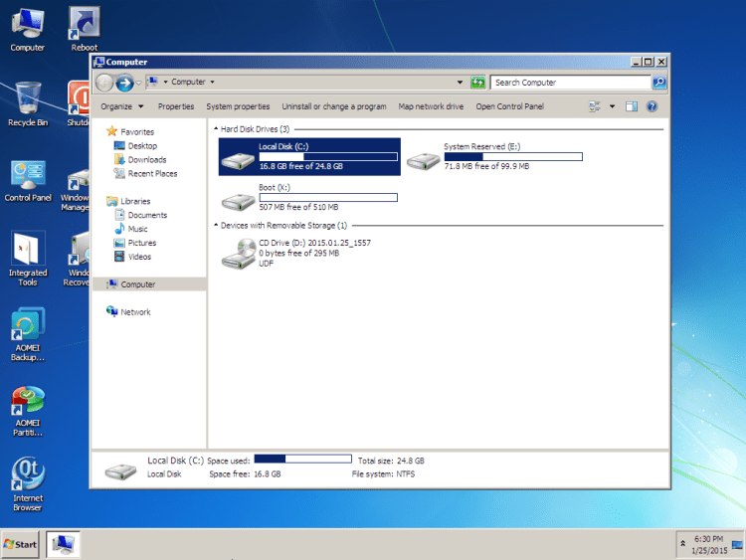This screenshot has width=746, height=560.
Task: Open the Control Panel desktop icon
Action: click(28, 181)
